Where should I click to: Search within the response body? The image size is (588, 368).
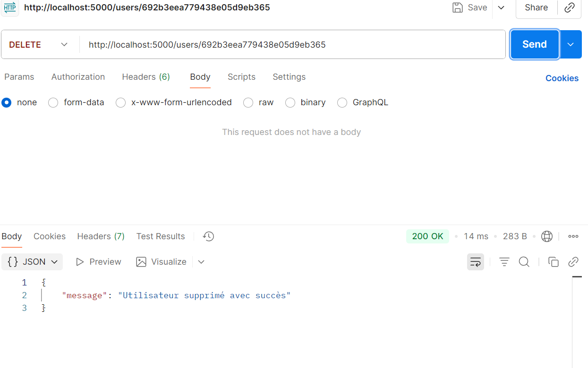click(x=524, y=262)
